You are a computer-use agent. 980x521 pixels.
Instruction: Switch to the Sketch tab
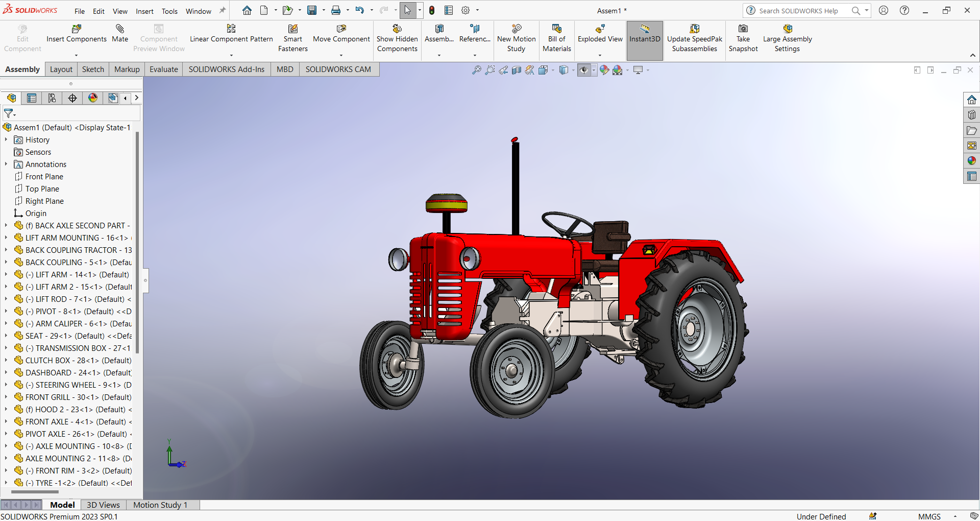(x=93, y=69)
